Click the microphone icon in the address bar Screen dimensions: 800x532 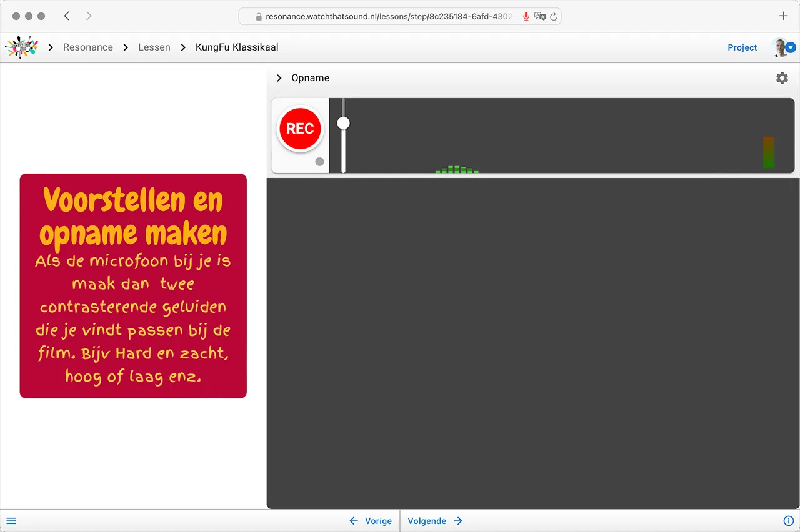point(526,16)
